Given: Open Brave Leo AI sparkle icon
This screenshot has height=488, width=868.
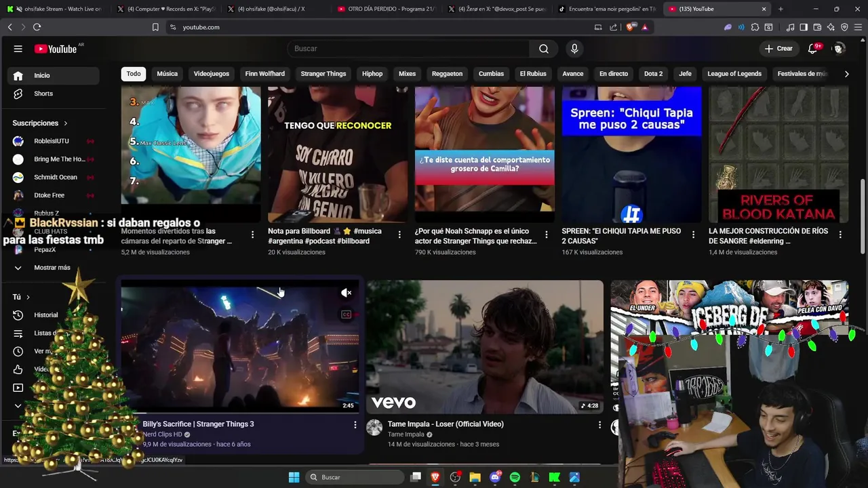Looking at the screenshot, I should (831, 27).
